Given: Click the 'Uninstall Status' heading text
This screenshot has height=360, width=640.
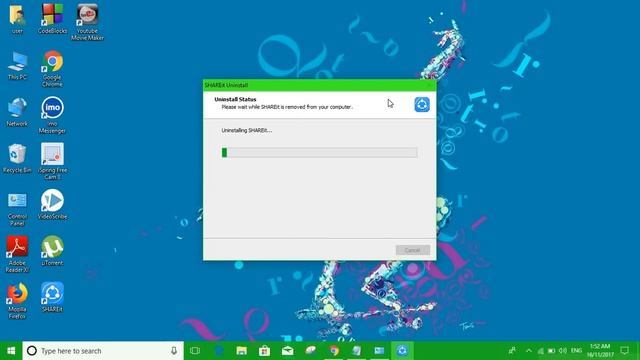Looking at the screenshot, I should [x=236, y=99].
